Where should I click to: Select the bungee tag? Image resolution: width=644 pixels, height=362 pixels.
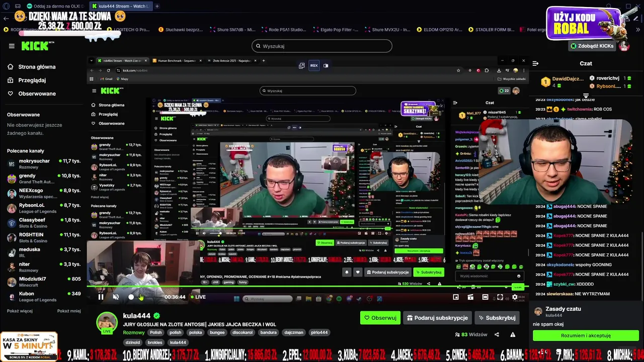[217, 332]
